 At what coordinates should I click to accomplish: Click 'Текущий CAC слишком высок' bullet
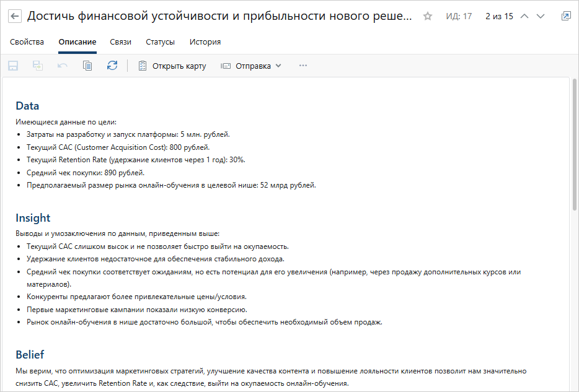pyautogui.click(x=157, y=246)
